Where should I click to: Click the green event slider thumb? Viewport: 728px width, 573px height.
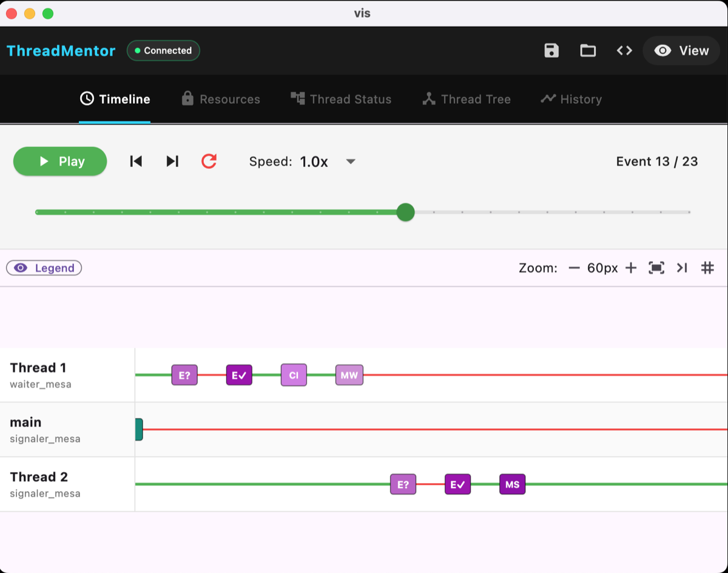point(405,212)
